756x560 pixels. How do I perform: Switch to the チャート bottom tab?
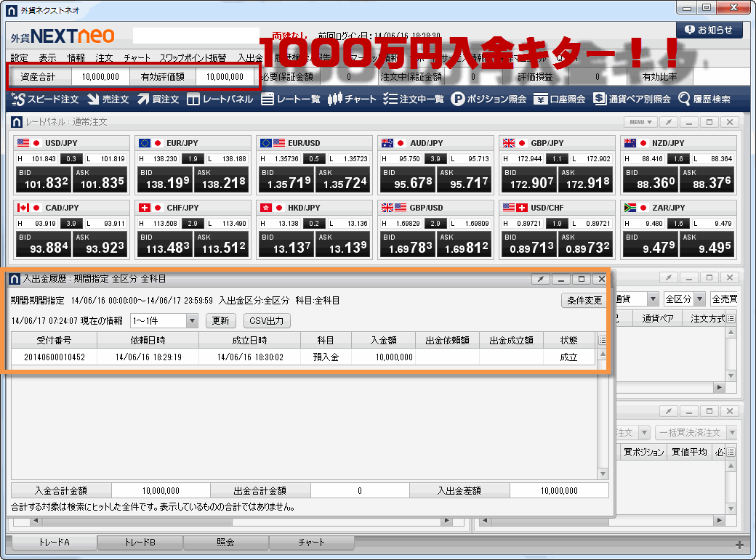(x=311, y=542)
